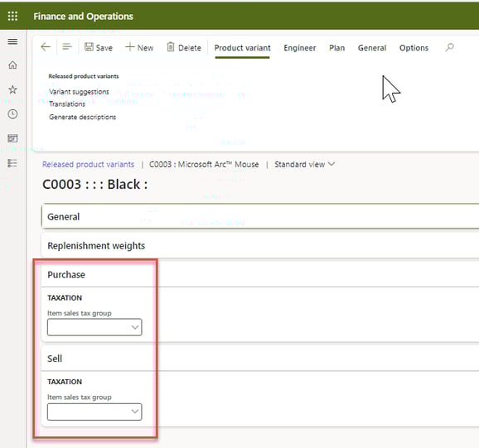Screen dimensions: 479x448
Task: Open Workspaces icon in sidebar
Action: pyautogui.click(x=12, y=138)
